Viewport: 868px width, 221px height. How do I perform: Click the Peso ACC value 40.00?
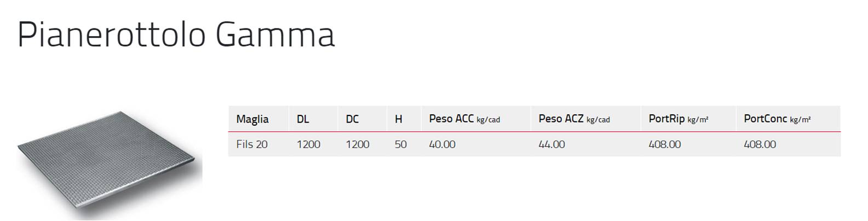[442, 144]
